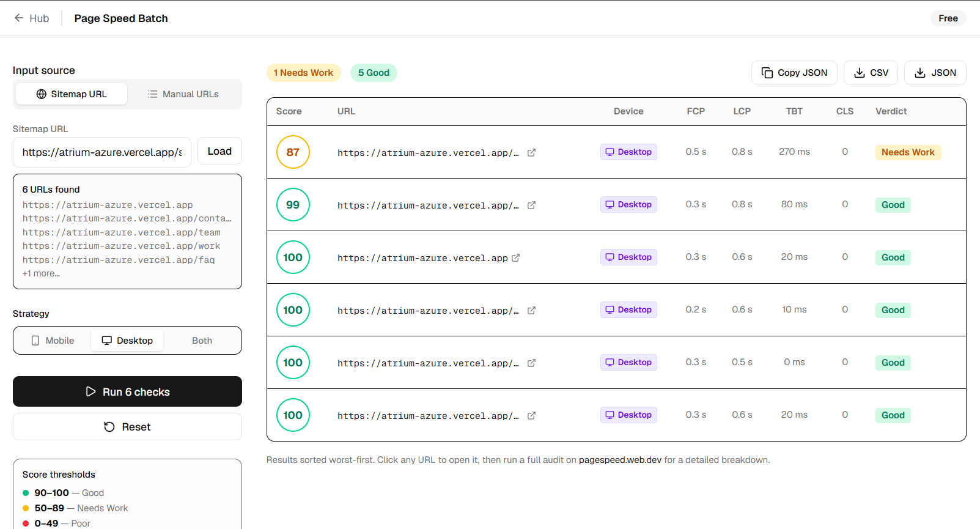Filter by 5 Good badge
This screenshot has height=529, width=980.
pos(374,73)
